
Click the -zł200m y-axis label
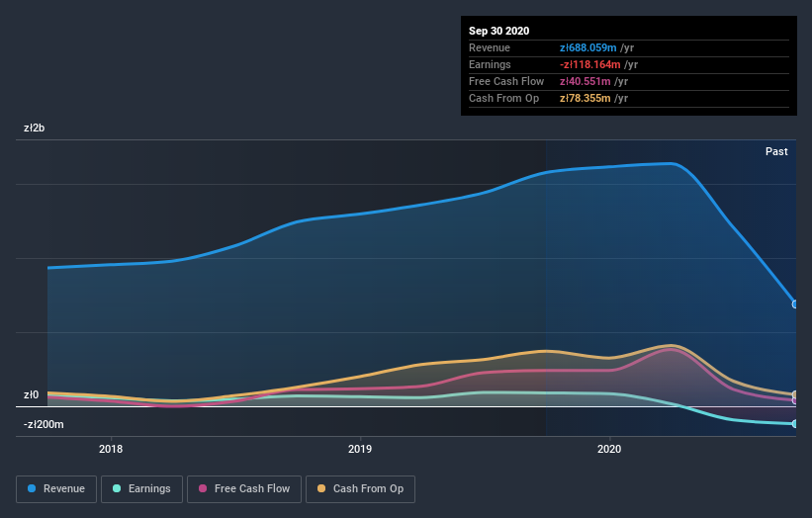pyautogui.click(x=44, y=424)
